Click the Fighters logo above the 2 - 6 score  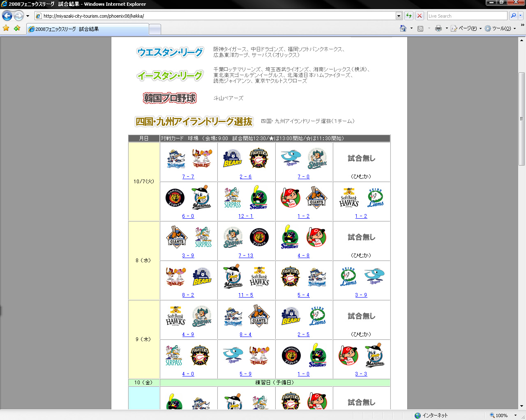(x=258, y=159)
